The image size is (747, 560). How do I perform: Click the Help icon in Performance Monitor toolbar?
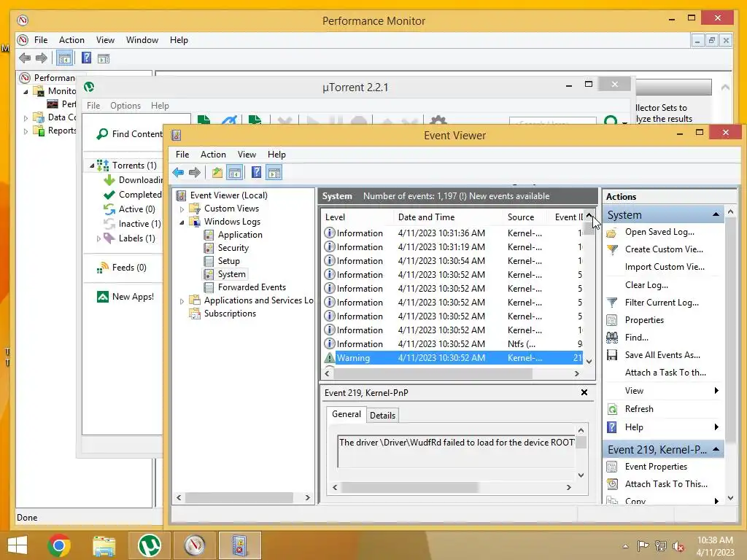click(86, 58)
